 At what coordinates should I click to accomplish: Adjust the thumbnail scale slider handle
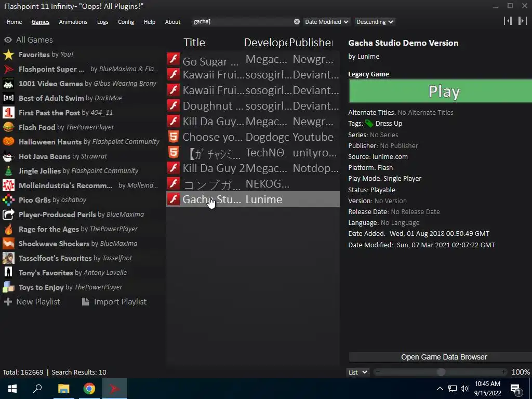pos(441,372)
